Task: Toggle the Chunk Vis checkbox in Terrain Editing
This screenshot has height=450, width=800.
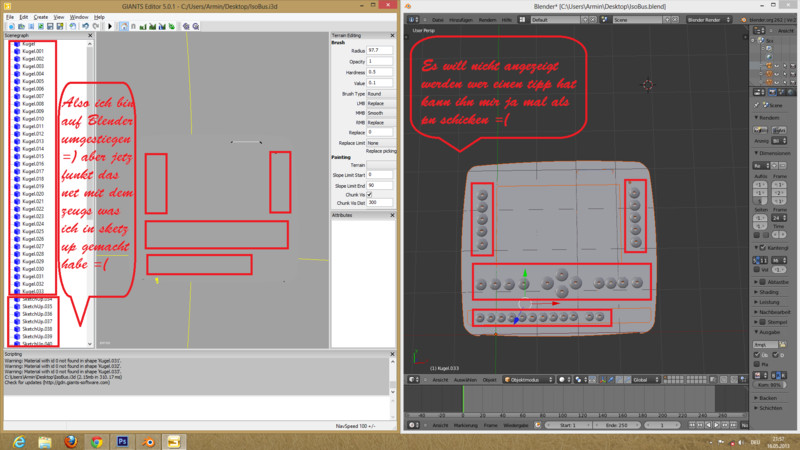Action: (x=369, y=194)
